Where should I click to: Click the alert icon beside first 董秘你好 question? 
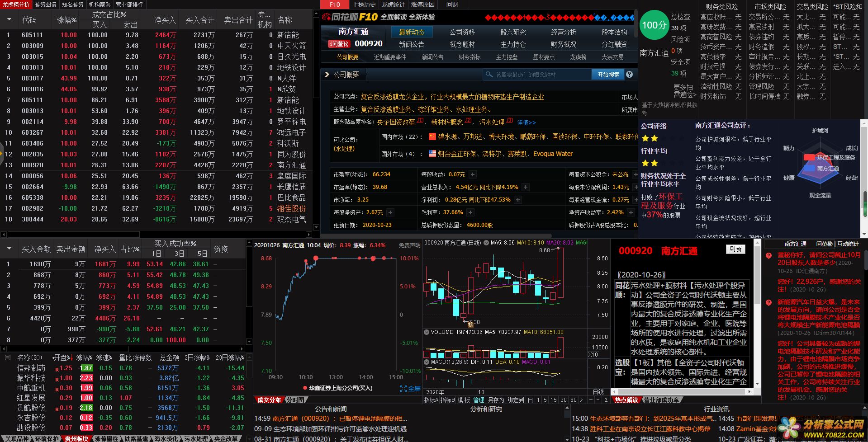768,256
